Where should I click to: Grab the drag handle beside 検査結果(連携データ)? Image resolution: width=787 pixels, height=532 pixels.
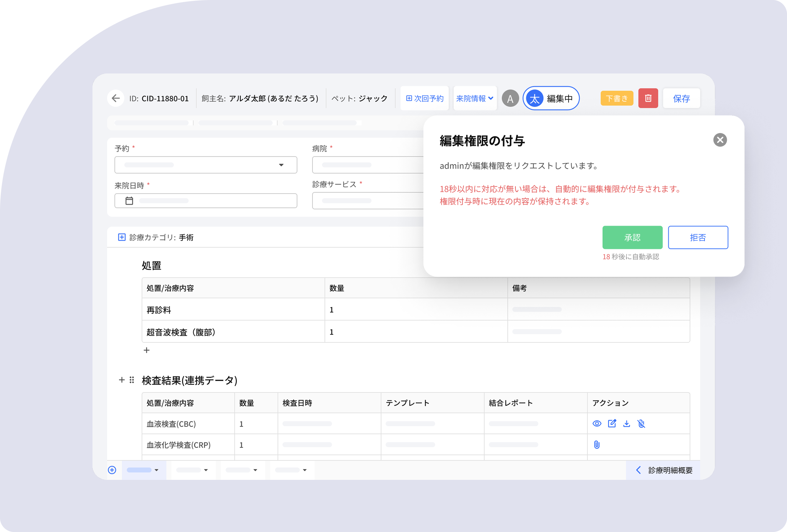click(x=132, y=380)
